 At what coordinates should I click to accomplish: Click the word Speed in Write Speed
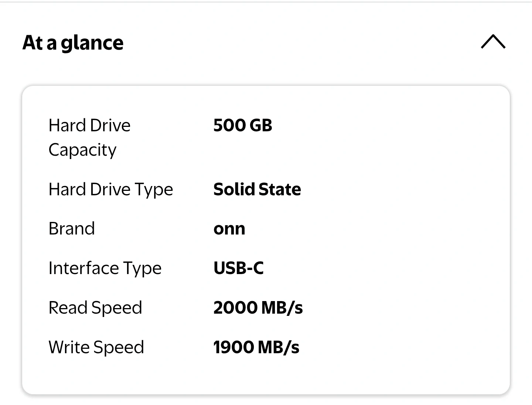[119, 347]
